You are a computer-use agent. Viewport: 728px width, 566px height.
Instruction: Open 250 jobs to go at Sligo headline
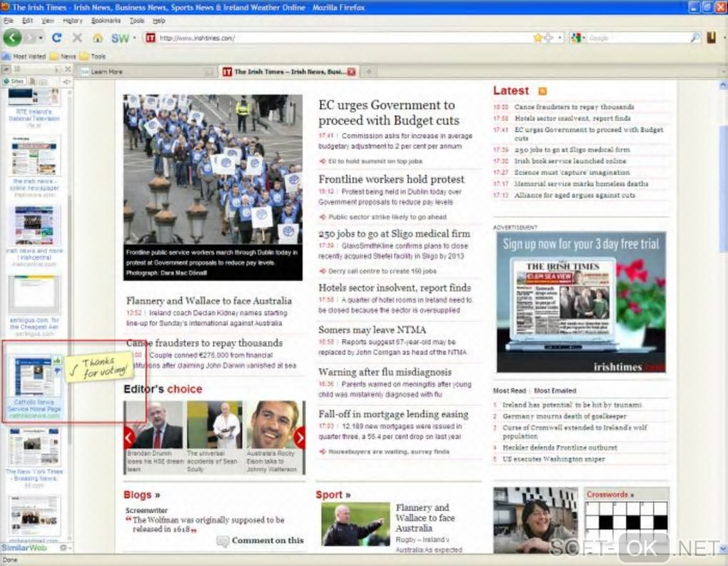pos(394,233)
